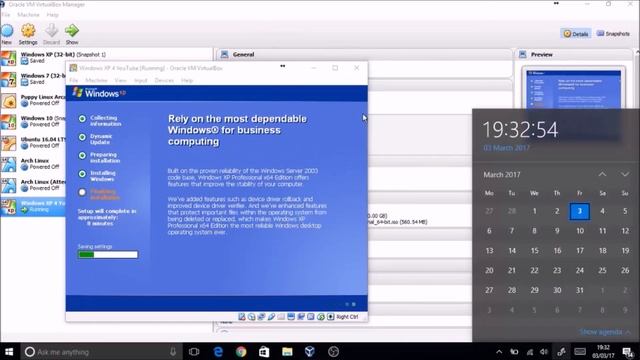The height and width of the screenshot is (360, 640).
Task: Open the Windows Start menu
Action: [x=9, y=352]
